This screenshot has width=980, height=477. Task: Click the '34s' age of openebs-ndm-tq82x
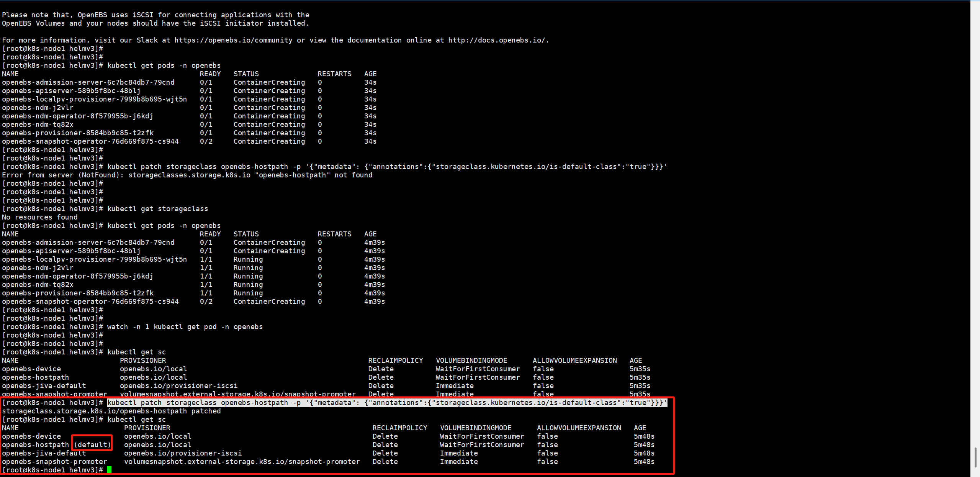pyautogui.click(x=370, y=124)
